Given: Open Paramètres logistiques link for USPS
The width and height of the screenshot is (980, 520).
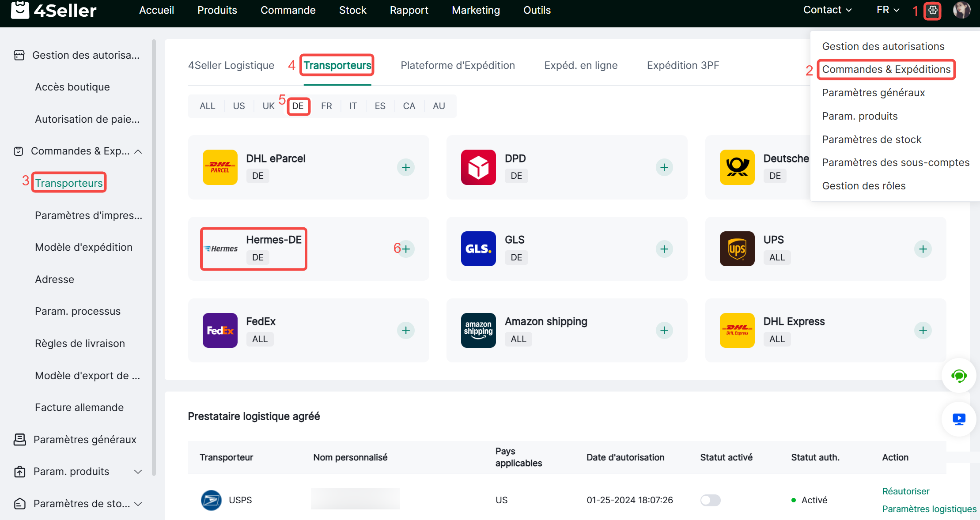Looking at the screenshot, I should click(929, 509).
